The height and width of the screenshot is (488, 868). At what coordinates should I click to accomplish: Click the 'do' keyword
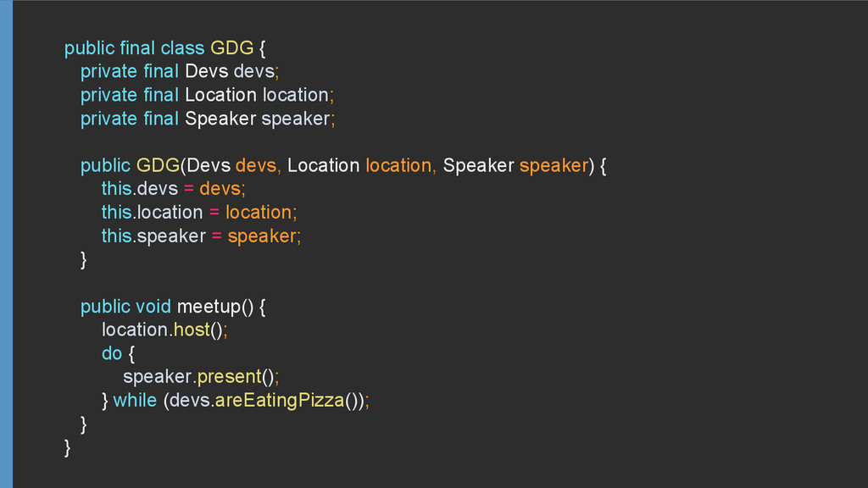pos(112,353)
